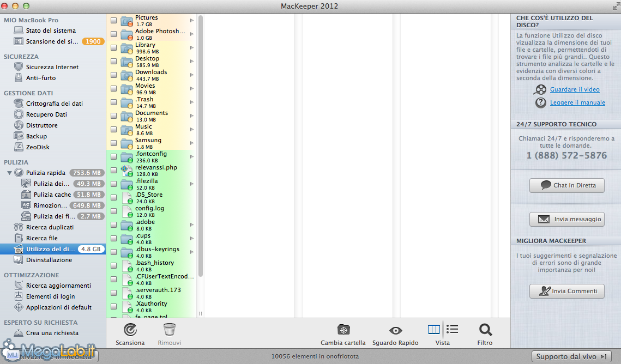This screenshot has width=621, height=364.
Task: Check the Library folder checkbox
Action: (x=113, y=48)
